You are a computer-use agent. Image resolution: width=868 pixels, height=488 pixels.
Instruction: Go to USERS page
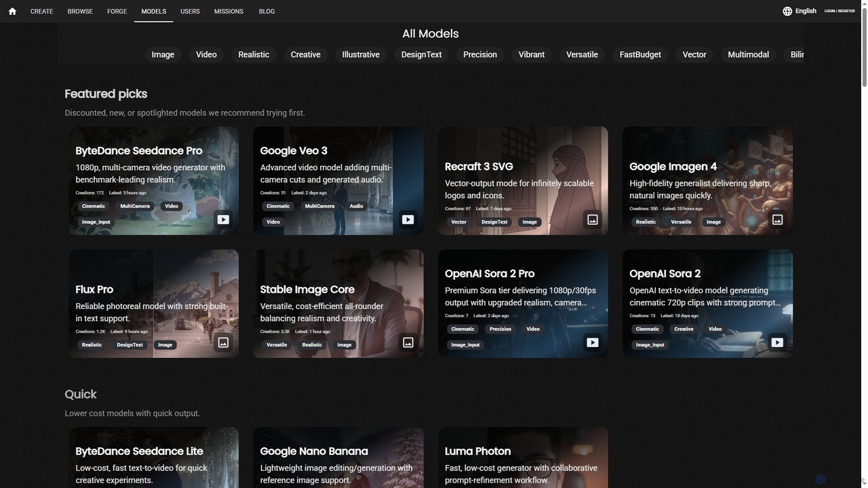[190, 12]
